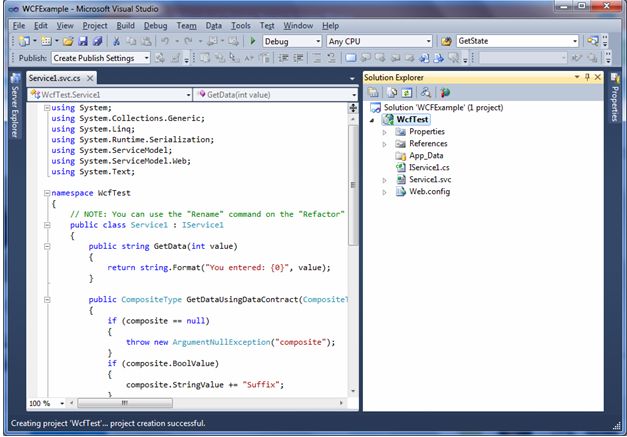Open the Properties side panel tab
Screen dimensions: 627x437
click(614, 97)
